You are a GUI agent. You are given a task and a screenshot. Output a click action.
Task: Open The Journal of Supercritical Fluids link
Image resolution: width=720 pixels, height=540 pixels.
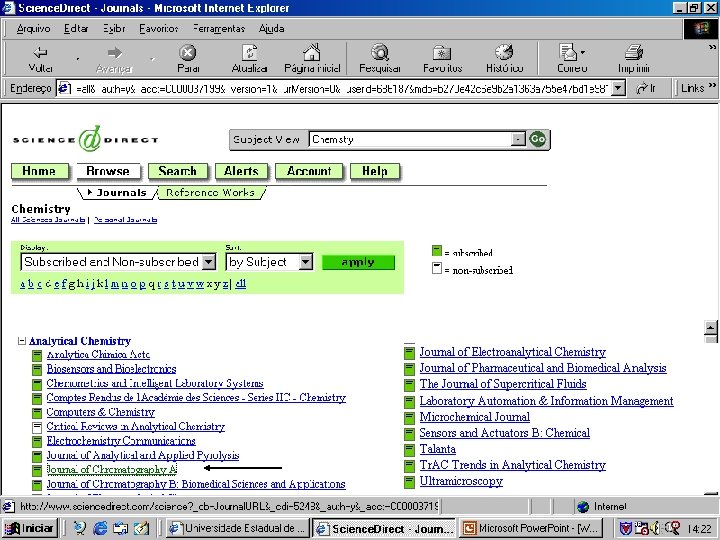(x=503, y=384)
